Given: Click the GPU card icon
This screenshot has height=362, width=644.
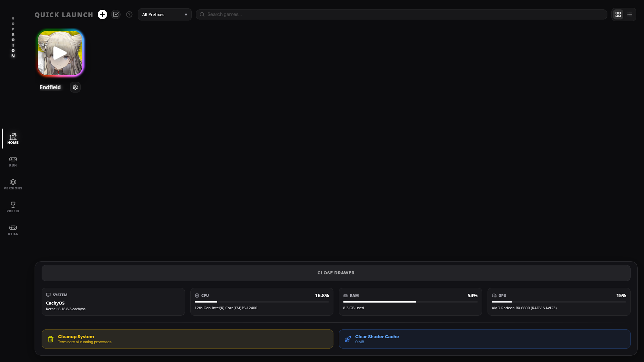Looking at the screenshot, I should click(494, 296).
